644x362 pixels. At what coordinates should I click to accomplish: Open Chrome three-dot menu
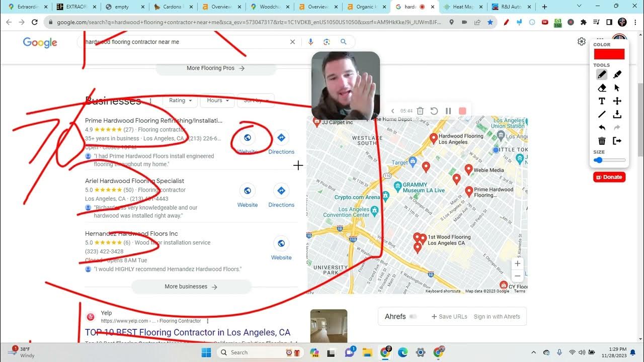(x=635, y=22)
